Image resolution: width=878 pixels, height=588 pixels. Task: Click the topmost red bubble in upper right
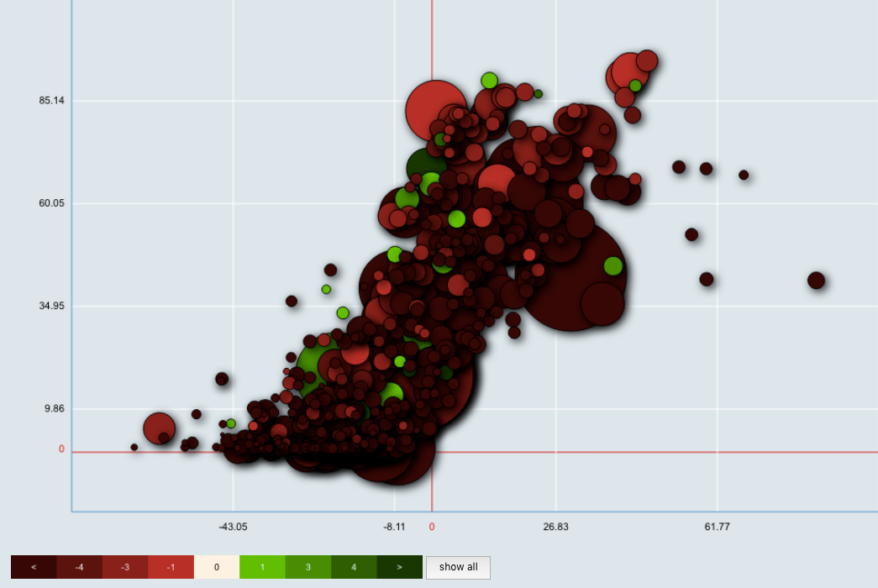[x=646, y=60]
